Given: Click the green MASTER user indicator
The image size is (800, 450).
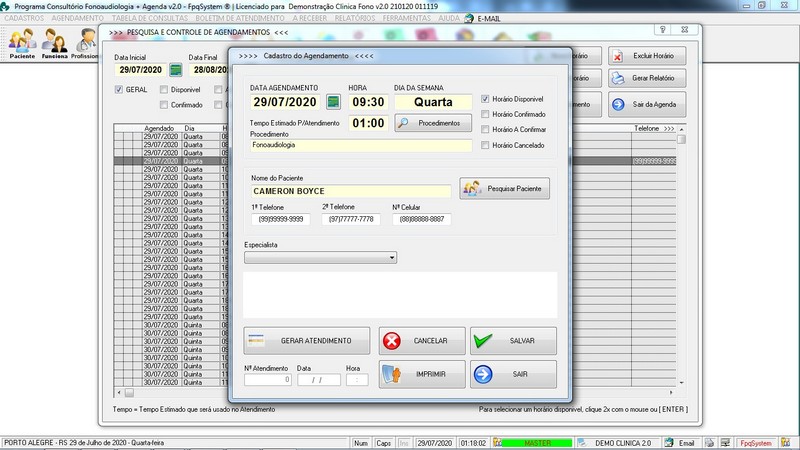Looking at the screenshot, I should tap(537, 443).
